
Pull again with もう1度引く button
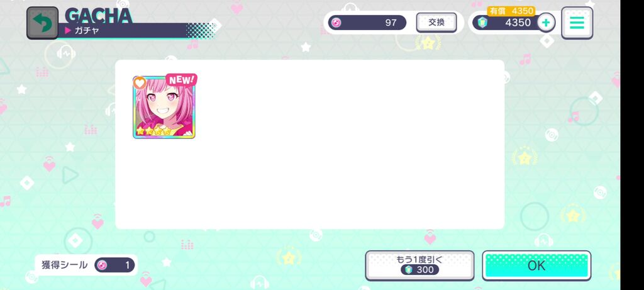click(419, 265)
